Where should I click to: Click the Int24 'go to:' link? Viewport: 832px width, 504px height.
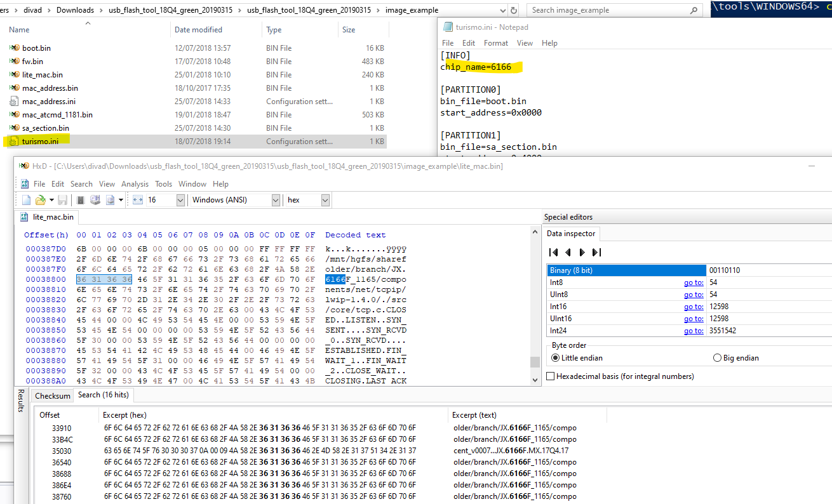694,331
